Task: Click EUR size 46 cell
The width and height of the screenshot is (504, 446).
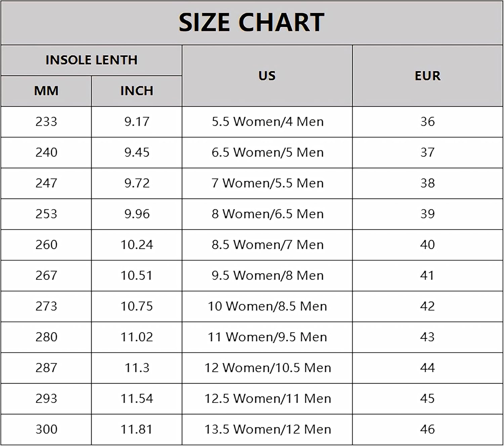Action: pyautogui.click(x=427, y=429)
